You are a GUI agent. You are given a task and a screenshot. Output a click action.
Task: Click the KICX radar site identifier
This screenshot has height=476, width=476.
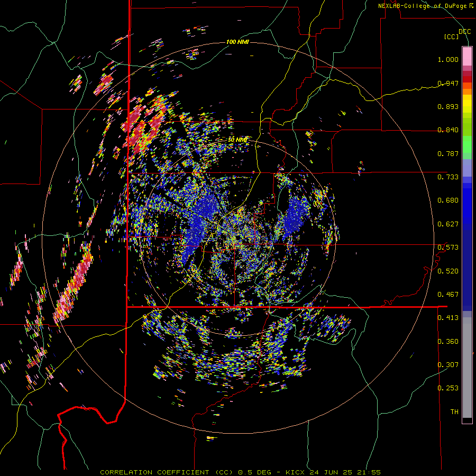[296, 472]
